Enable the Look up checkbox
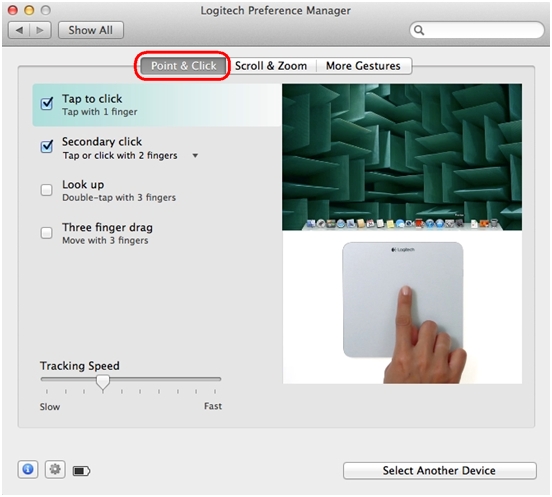 click(x=46, y=190)
